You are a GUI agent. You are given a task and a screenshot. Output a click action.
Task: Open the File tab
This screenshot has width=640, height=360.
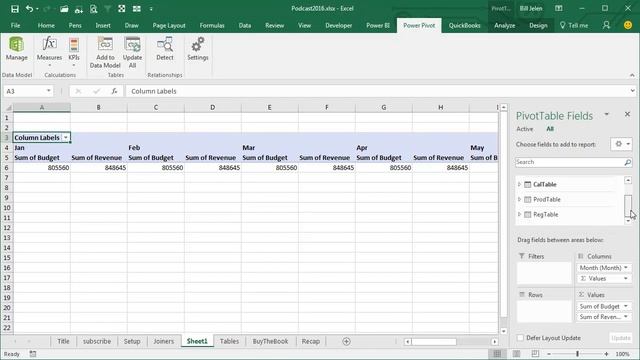16,25
